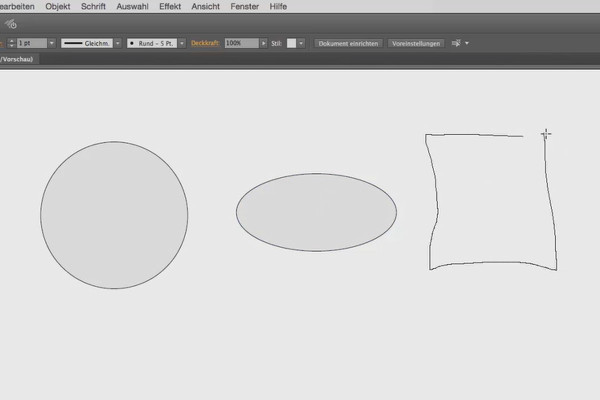This screenshot has width=600, height=400.
Task: Click the 1 pt stroke weight field
Action: click(x=32, y=43)
